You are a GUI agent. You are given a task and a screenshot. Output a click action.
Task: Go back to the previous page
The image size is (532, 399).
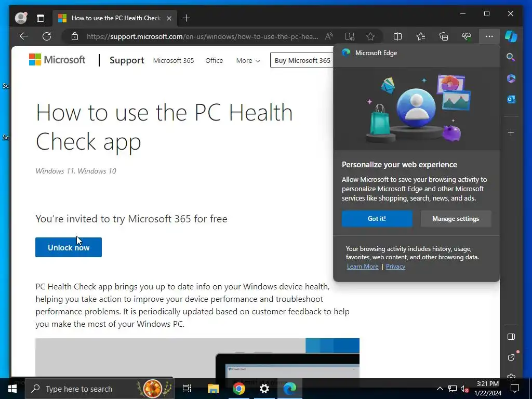coord(24,36)
